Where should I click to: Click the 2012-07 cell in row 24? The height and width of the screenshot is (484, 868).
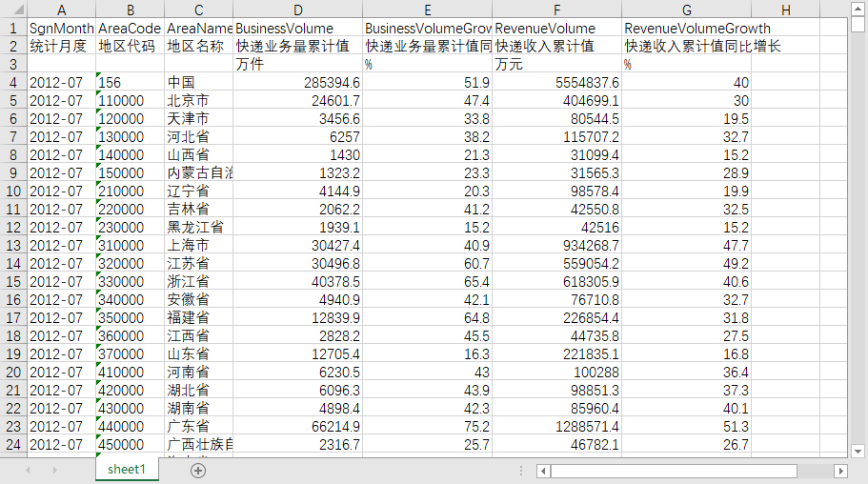coord(61,444)
